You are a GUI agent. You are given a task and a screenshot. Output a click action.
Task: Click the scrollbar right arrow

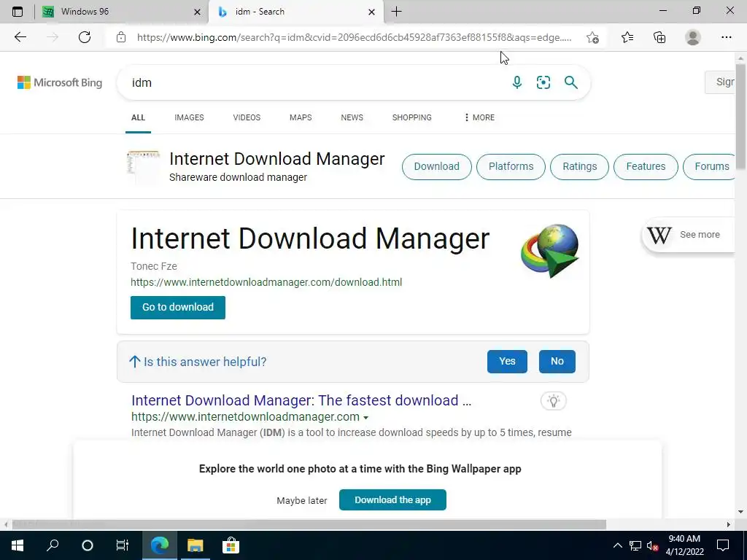(x=729, y=524)
